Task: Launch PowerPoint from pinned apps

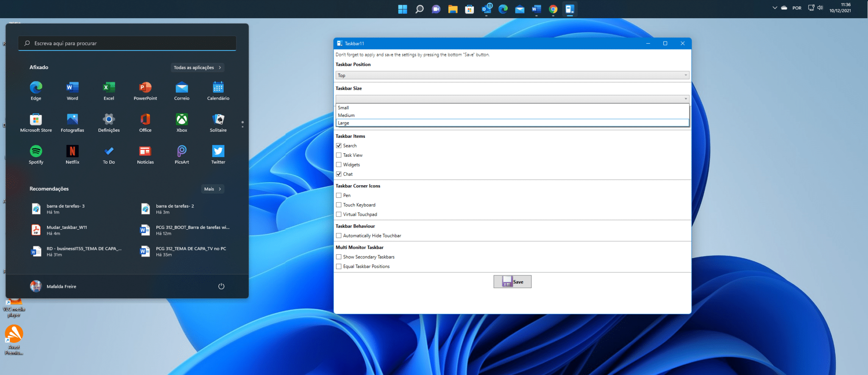Action: (145, 88)
